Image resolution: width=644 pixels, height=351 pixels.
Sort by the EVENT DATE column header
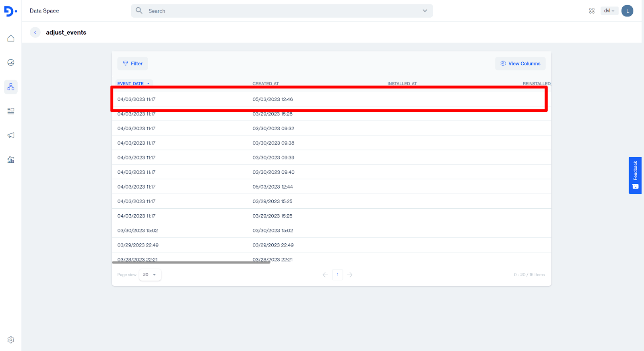click(130, 84)
